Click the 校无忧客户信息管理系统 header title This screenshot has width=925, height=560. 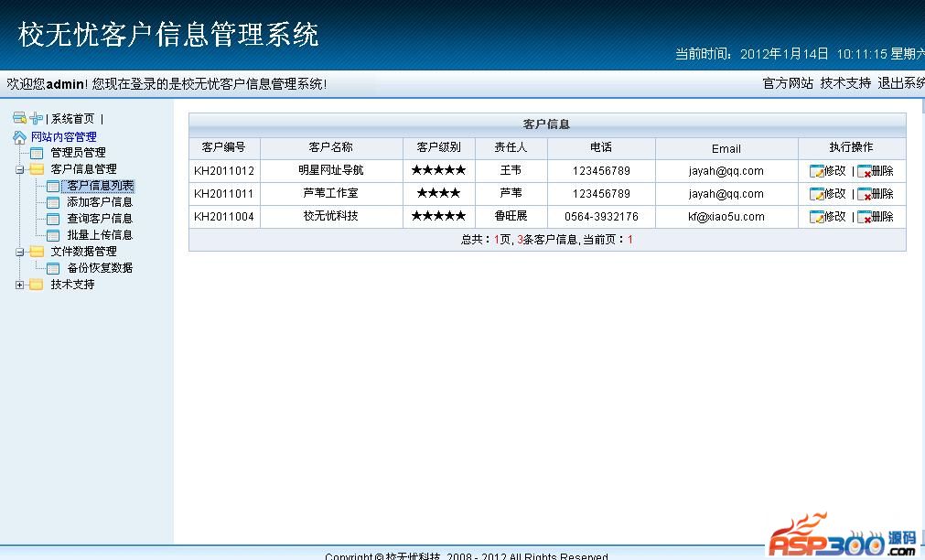tap(168, 35)
